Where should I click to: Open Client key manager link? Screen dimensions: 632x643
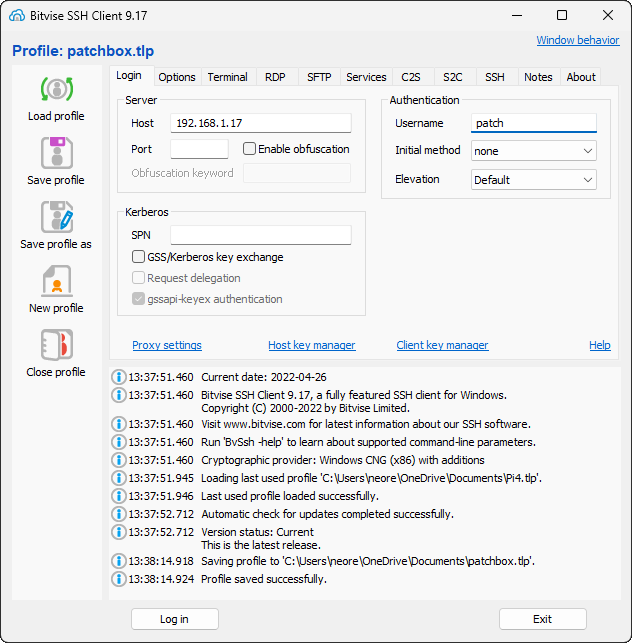coord(442,345)
